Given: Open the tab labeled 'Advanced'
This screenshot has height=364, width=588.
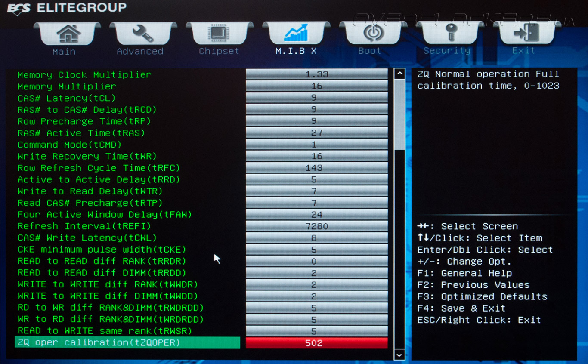Looking at the screenshot, I should [140, 51].
